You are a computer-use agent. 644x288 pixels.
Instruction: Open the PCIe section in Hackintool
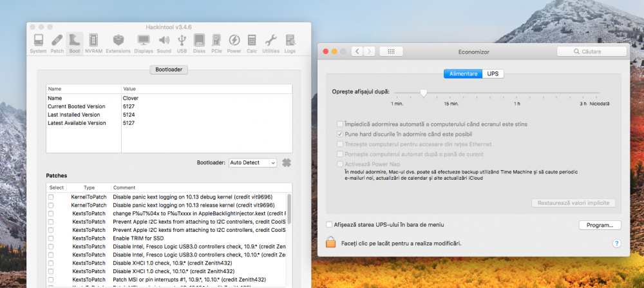click(x=216, y=44)
